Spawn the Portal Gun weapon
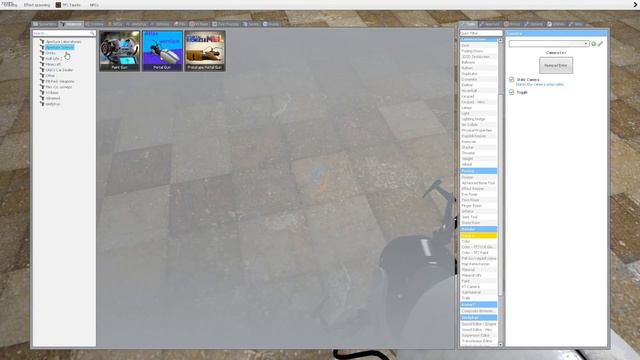Viewport: 640px width, 360px height. [162, 51]
